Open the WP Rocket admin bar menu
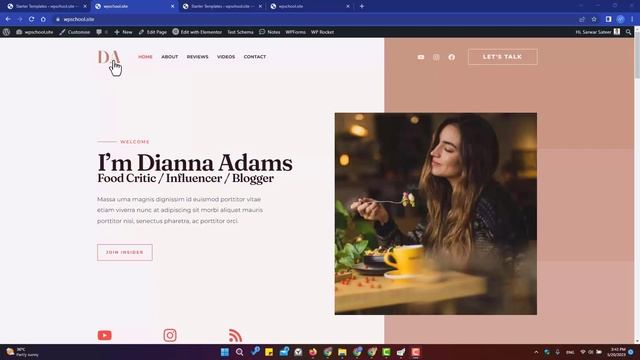The width and height of the screenshot is (640, 360). coord(322,32)
